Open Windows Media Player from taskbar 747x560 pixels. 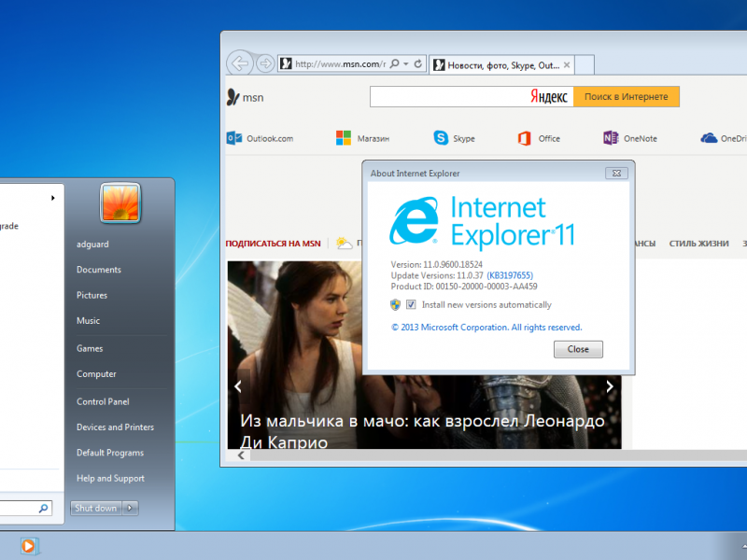tap(29, 546)
